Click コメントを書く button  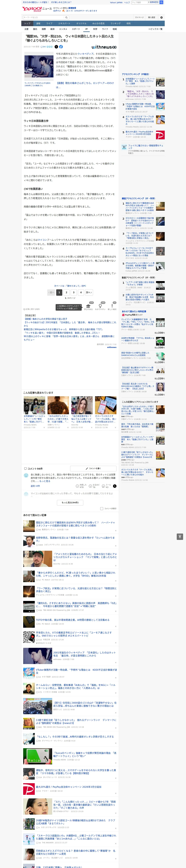pos(93,468)
